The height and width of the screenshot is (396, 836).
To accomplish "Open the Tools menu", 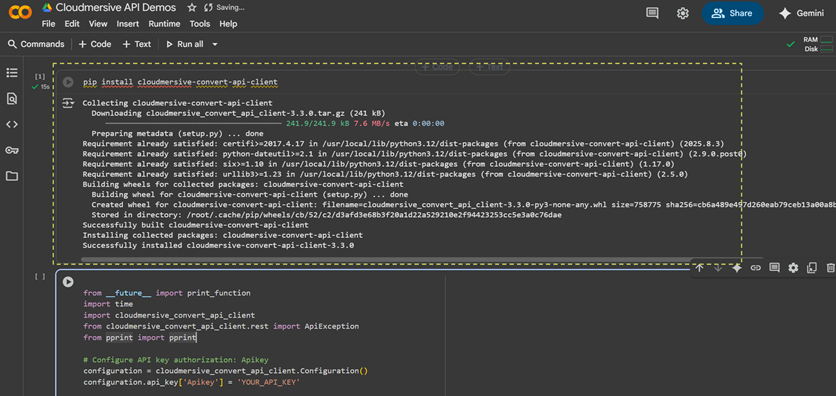I will click(200, 24).
